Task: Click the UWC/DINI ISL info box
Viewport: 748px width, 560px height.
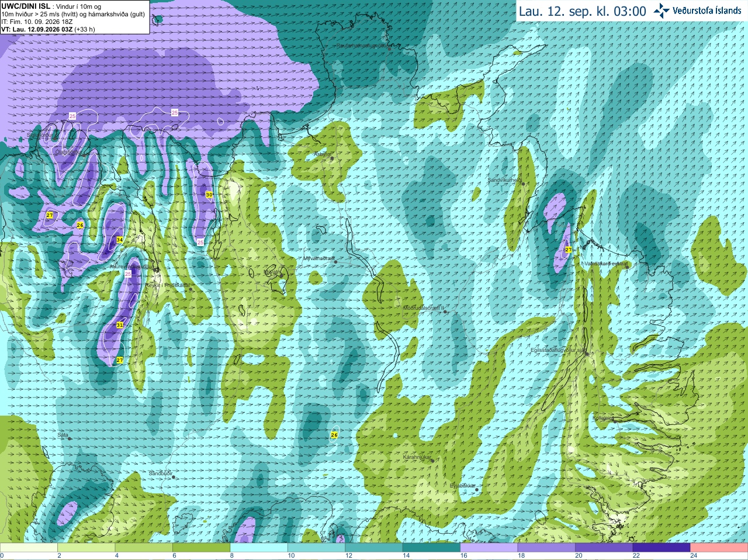Action: coord(75,17)
